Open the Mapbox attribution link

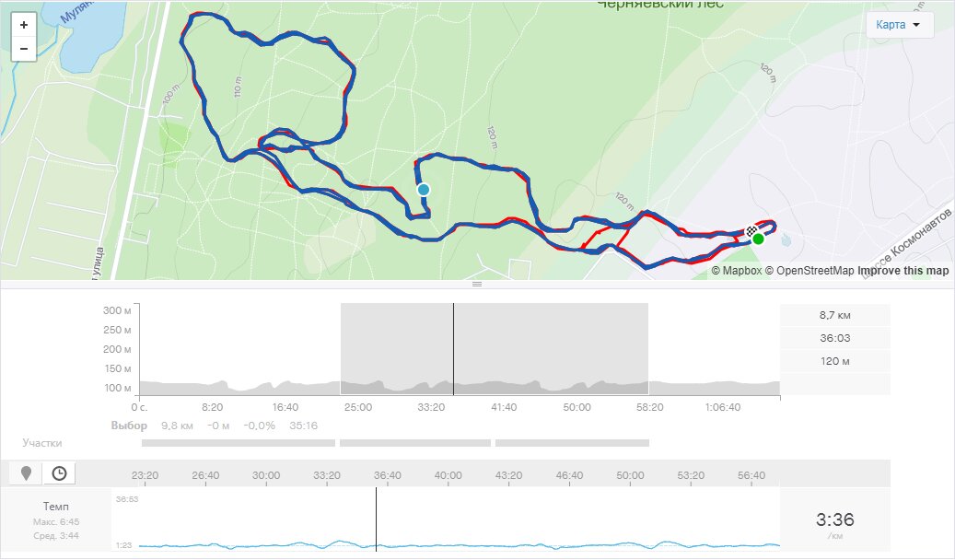point(737,271)
